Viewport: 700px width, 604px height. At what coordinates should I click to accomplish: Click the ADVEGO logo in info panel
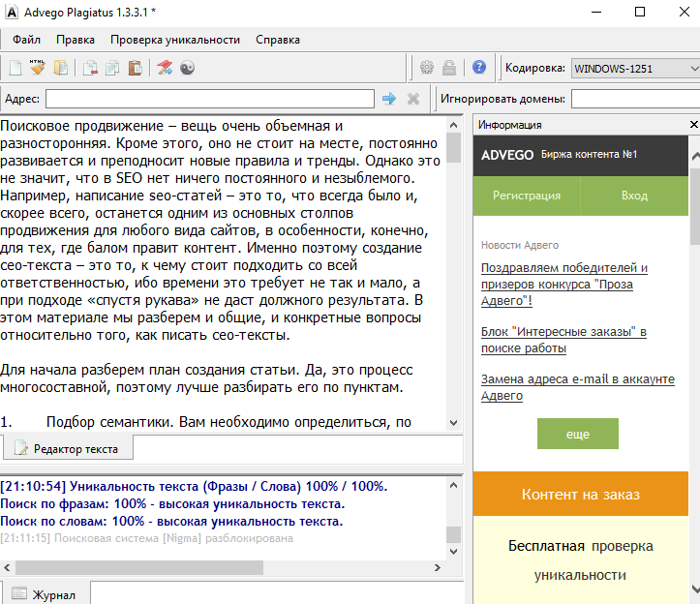507,155
